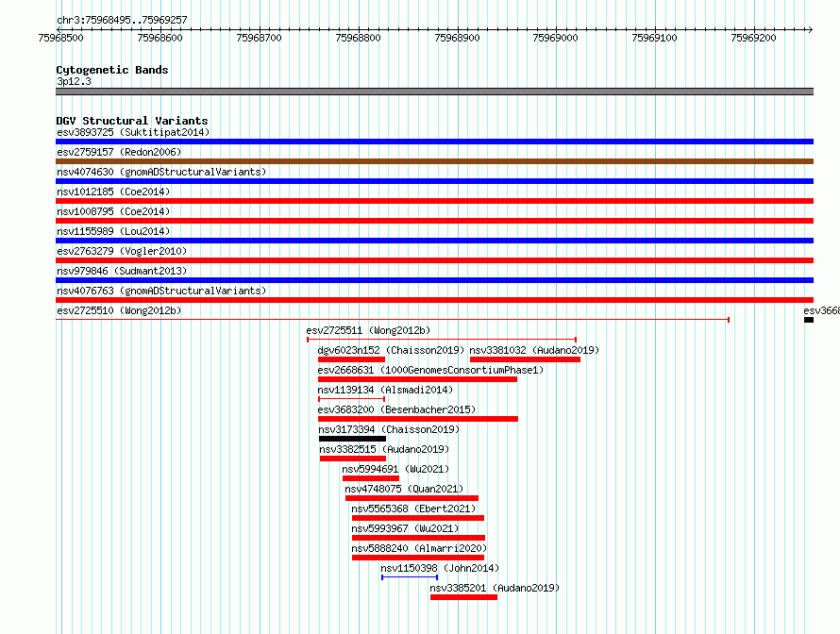Click the blue bar under nsv4074630
This screenshot has width=840, height=634.
point(434,181)
